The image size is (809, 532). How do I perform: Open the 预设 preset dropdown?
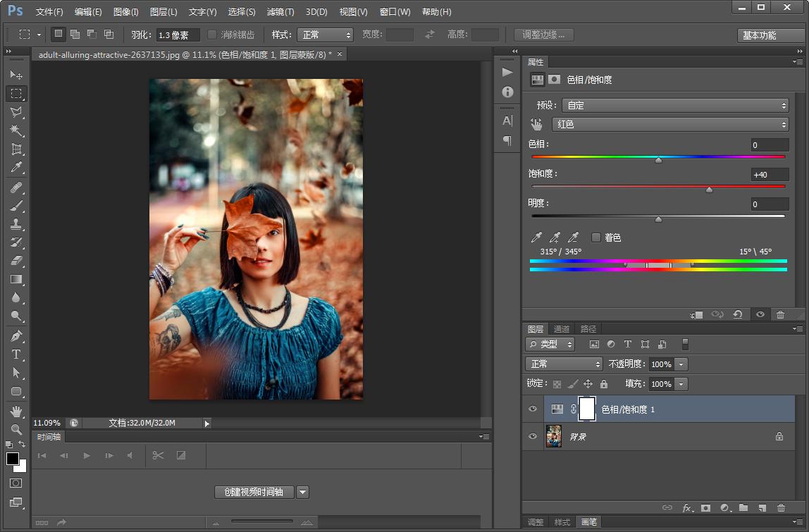point(674,105)
